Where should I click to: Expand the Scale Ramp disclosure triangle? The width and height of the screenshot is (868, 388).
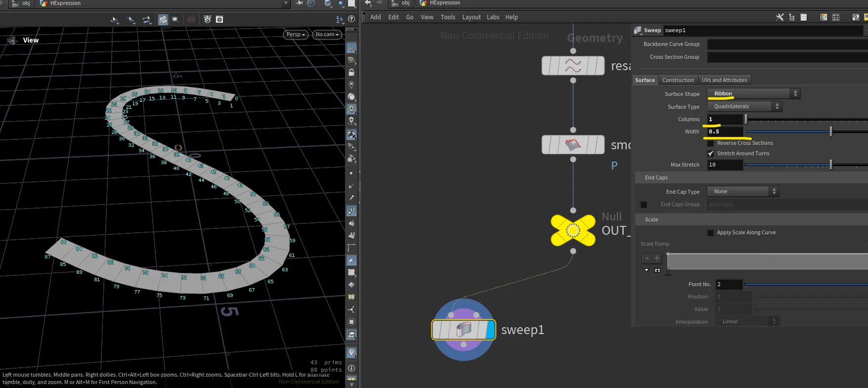647,270
